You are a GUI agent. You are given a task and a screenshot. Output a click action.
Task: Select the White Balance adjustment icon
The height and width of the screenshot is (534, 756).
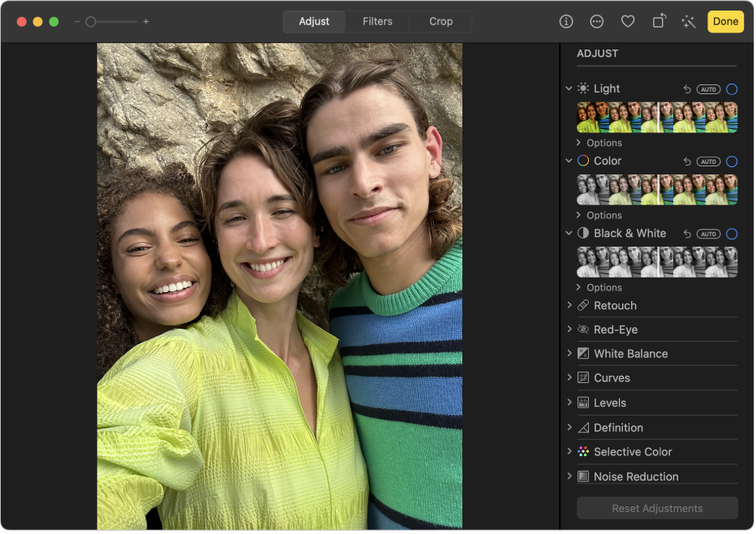click(582, 354)
